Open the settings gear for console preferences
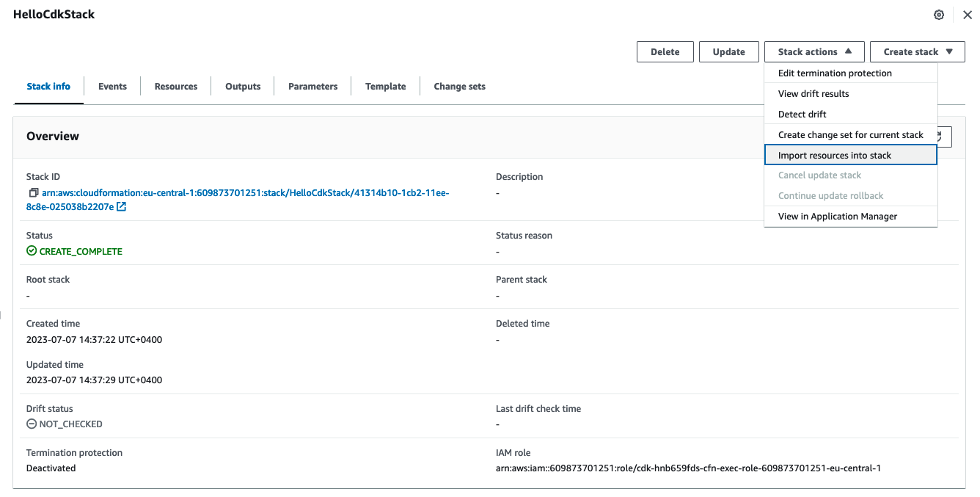 [939, 14]
